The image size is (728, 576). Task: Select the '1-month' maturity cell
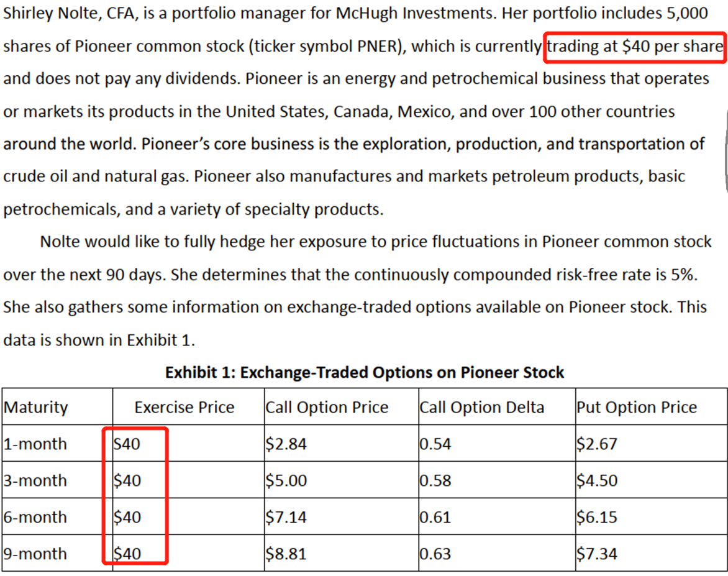click(35, 444)
